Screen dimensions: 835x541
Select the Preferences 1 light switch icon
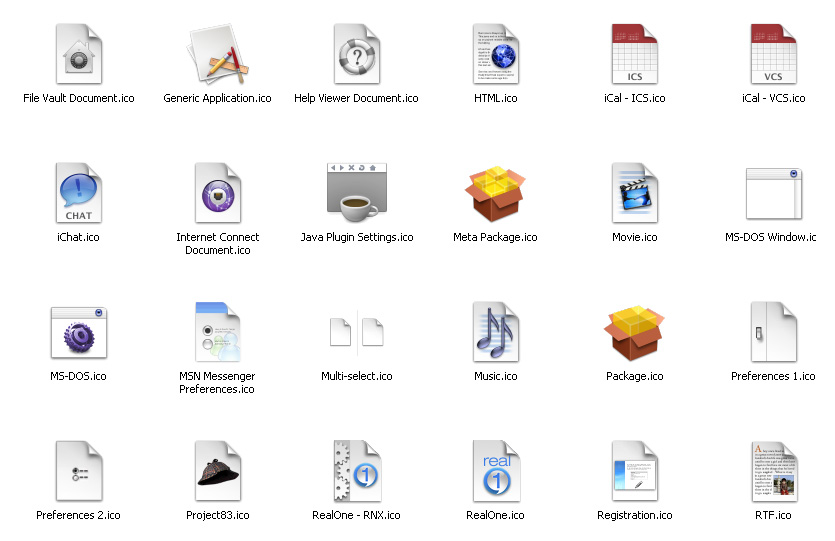click(774, 332)
